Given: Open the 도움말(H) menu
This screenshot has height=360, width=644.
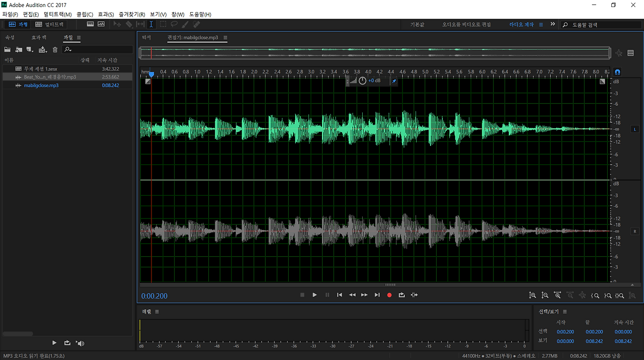Looking at the screenshot, I should coord(200,14).
